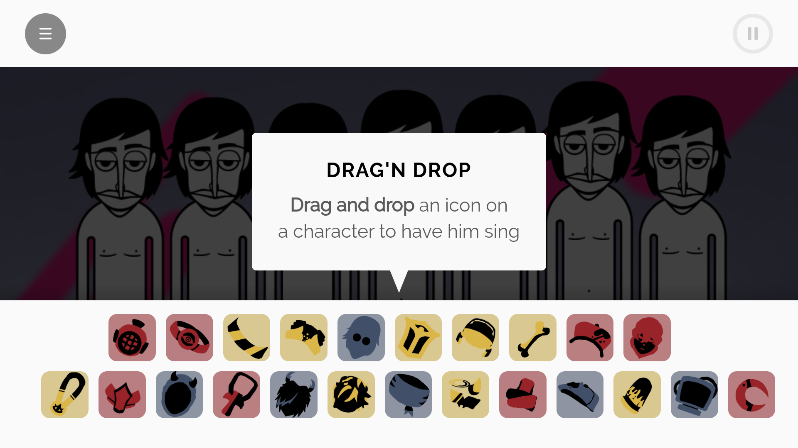Select the first character on the left
This screenshot has width=798, height=448.
pos(120,200)
